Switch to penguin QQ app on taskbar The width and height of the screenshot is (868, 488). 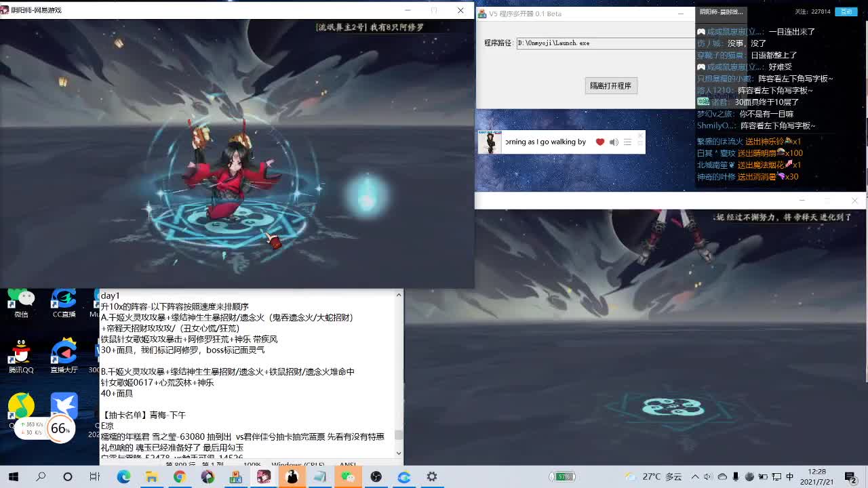coord(292,476)
